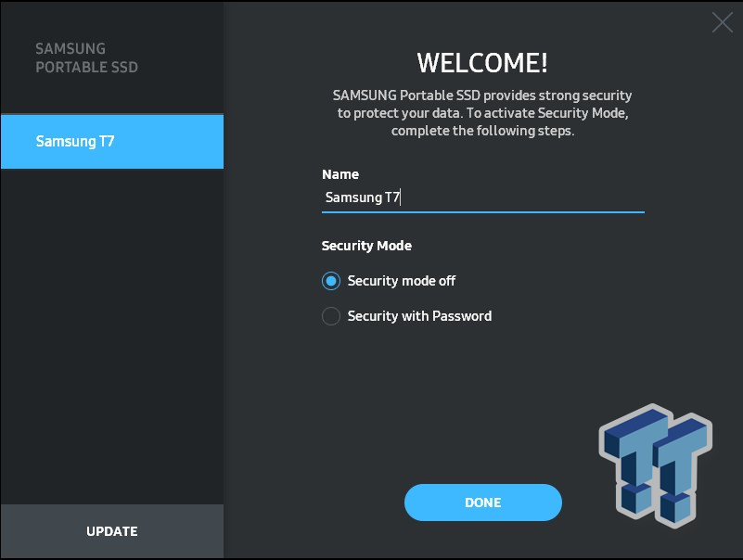Close the Samsung Portable SSD window
This screenshot has width=743, height=560.
coord(723,22)
